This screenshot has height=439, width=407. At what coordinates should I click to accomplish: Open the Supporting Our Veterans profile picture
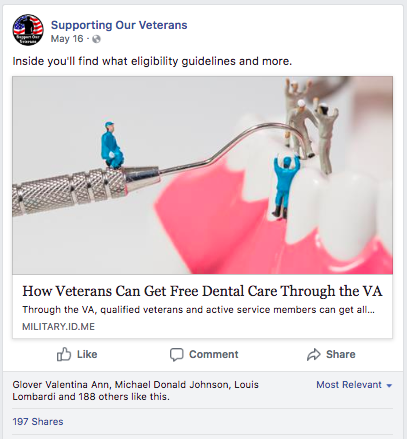tap(28, 30)
